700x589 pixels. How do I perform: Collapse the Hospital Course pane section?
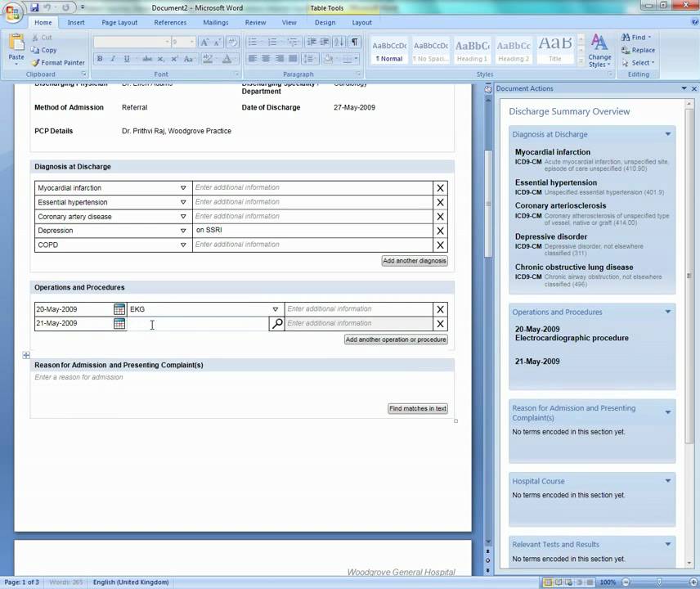[668, 481]
